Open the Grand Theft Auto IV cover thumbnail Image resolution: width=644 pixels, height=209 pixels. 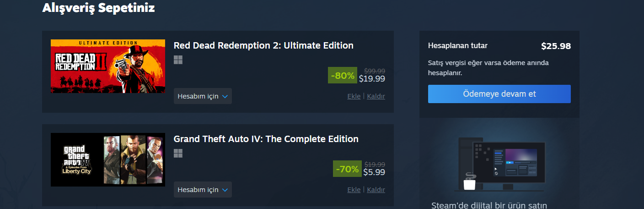108,160
